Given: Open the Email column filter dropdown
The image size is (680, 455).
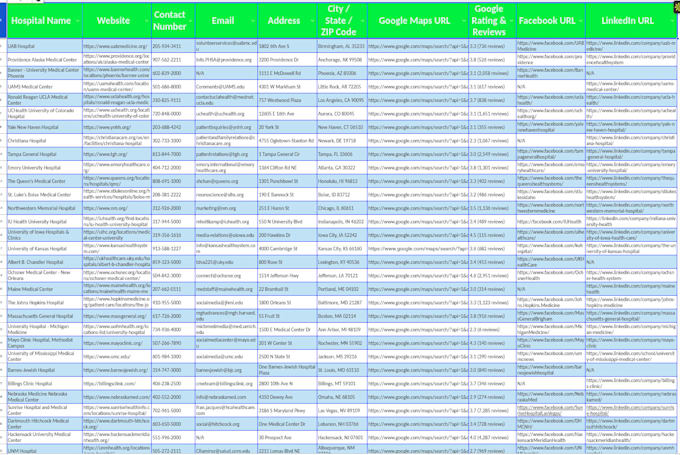Looking at the screenshot, I should pyautogui.click(x=253, y=21).
